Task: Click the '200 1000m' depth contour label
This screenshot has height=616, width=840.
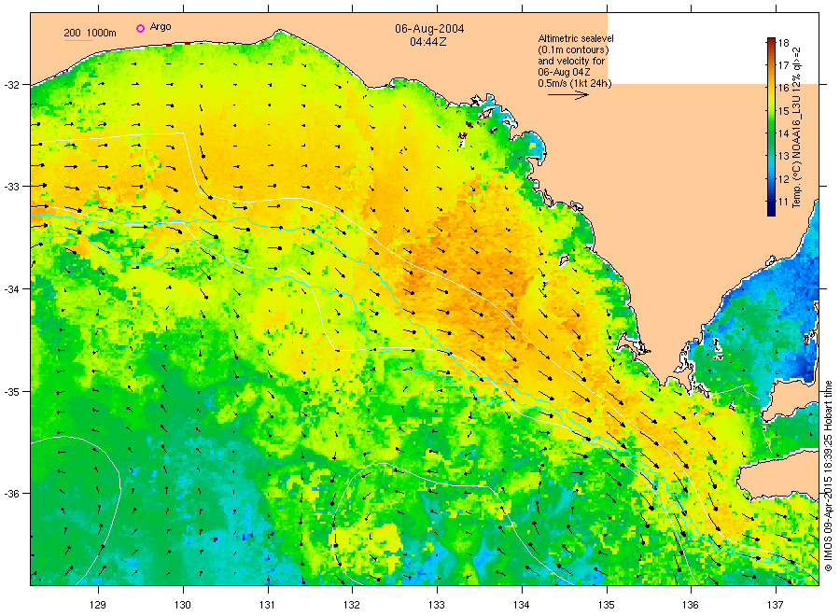Action: click(90, 33)
